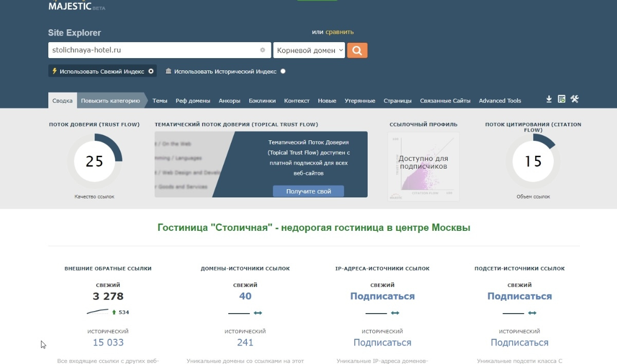Click the ДОМЕНЫ-ИСТОЧНИКИ ССЫЛОК heading

pyautogui.click(x=245, y=268)
